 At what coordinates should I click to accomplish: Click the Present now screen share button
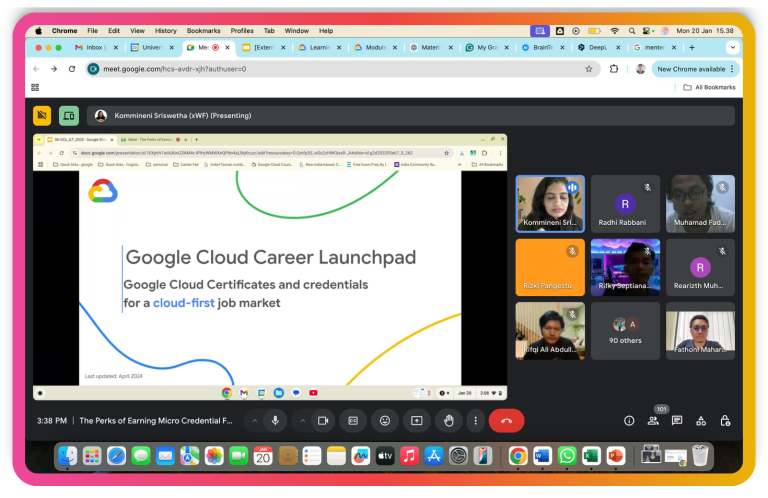417,421
